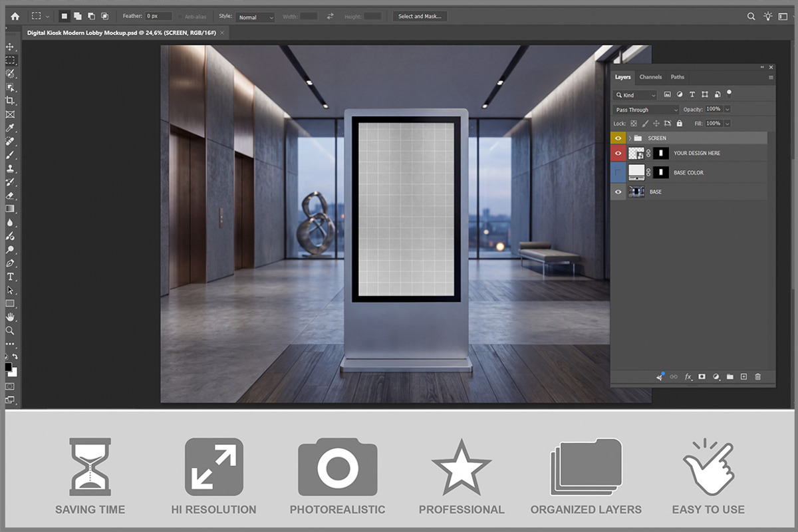Select the Frame tool
The width and height of the screenshot is (798, 532).
[10, 114]
